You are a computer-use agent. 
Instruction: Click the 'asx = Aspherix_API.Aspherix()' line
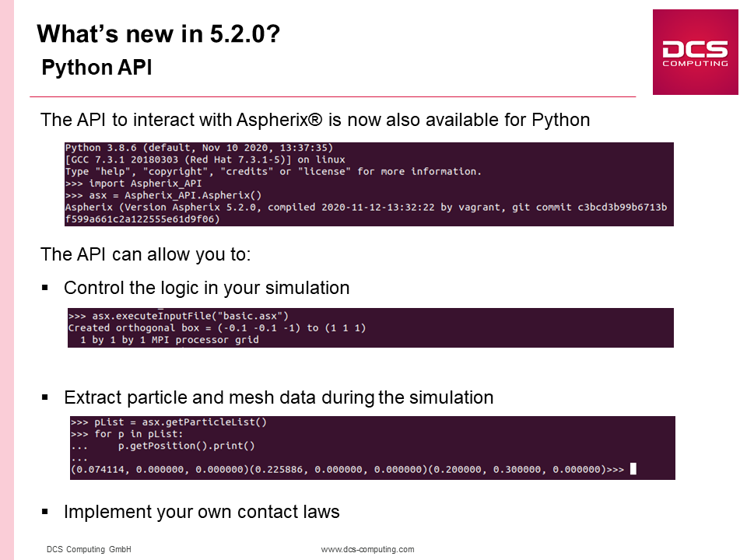163,195
